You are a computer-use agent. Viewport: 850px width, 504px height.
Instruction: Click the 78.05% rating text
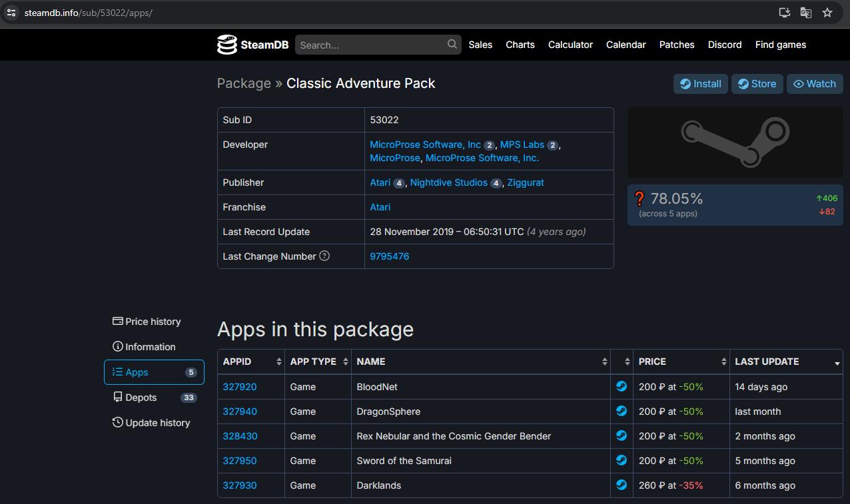click(677, 198)
